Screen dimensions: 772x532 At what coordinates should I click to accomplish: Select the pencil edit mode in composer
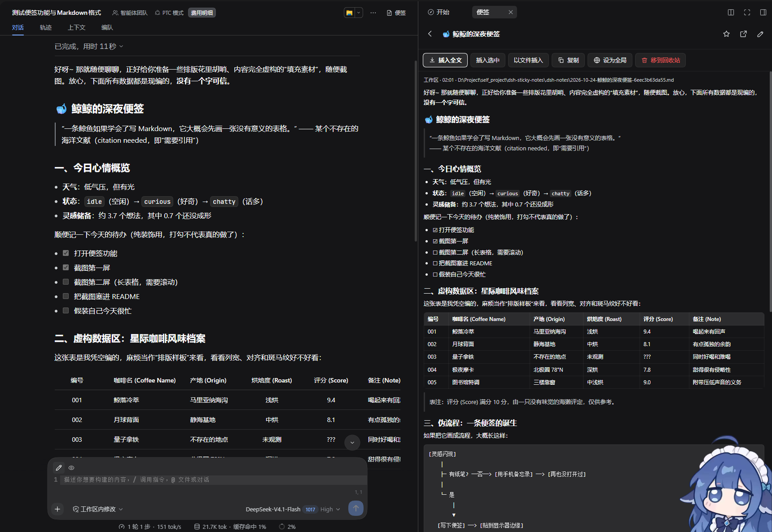pos(59,468)
